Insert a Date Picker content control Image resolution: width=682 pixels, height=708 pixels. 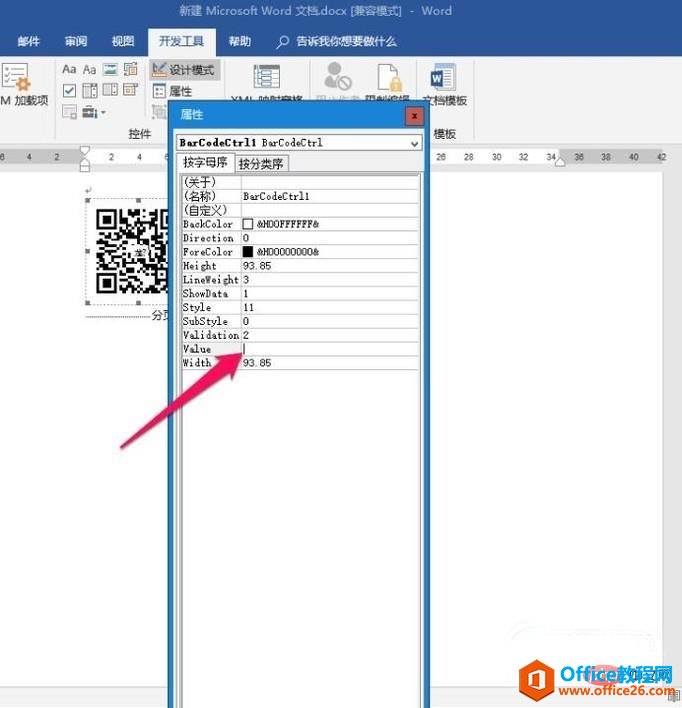pos(131,91)
